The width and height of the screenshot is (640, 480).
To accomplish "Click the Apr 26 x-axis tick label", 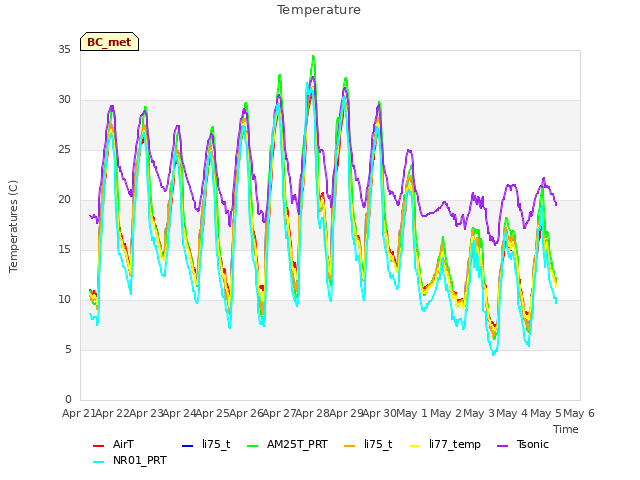I will [246, 413].
